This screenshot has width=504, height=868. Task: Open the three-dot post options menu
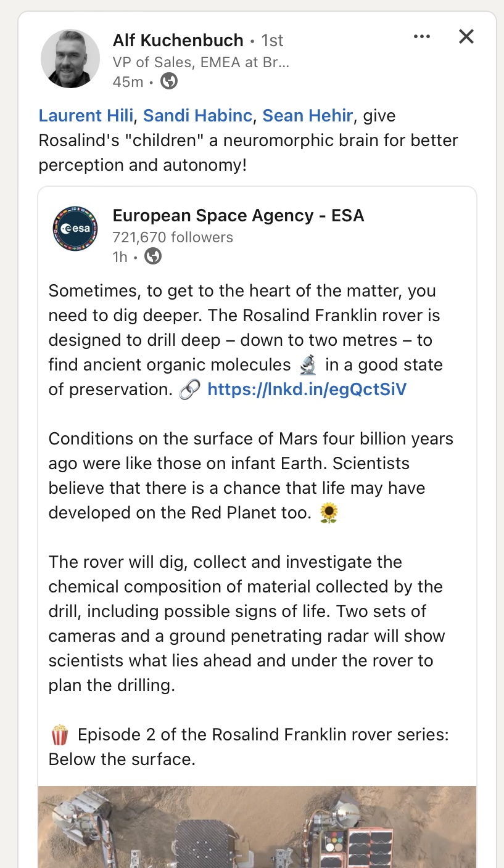point(422,37)
